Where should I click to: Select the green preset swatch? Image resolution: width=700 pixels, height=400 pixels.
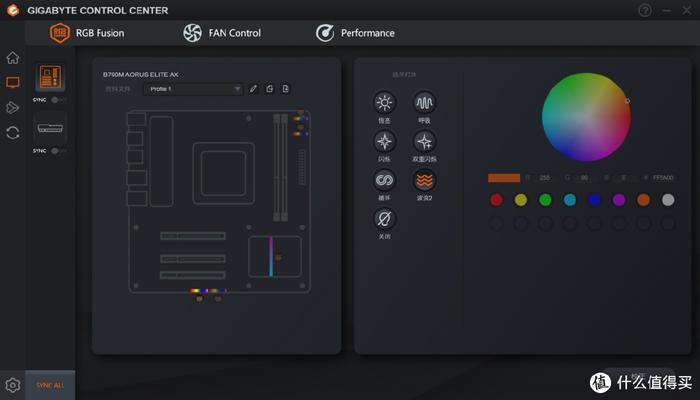pos(545,200)
